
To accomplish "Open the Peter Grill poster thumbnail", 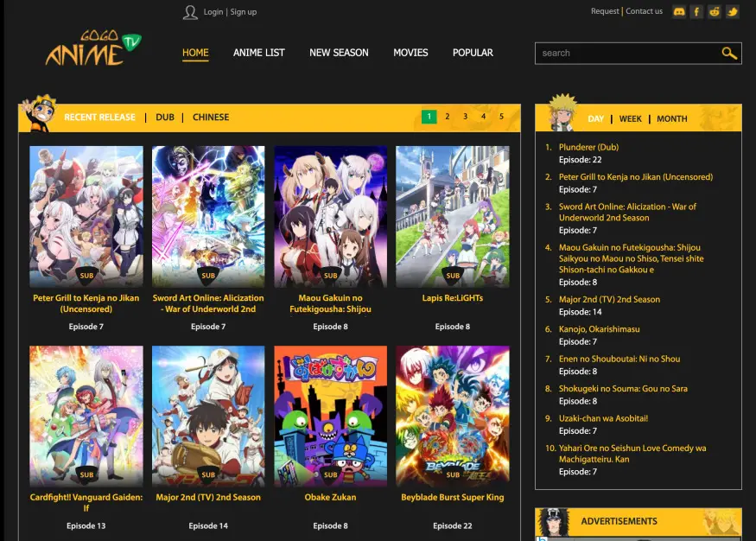I will pyautogui.click(x=86, y=217).
